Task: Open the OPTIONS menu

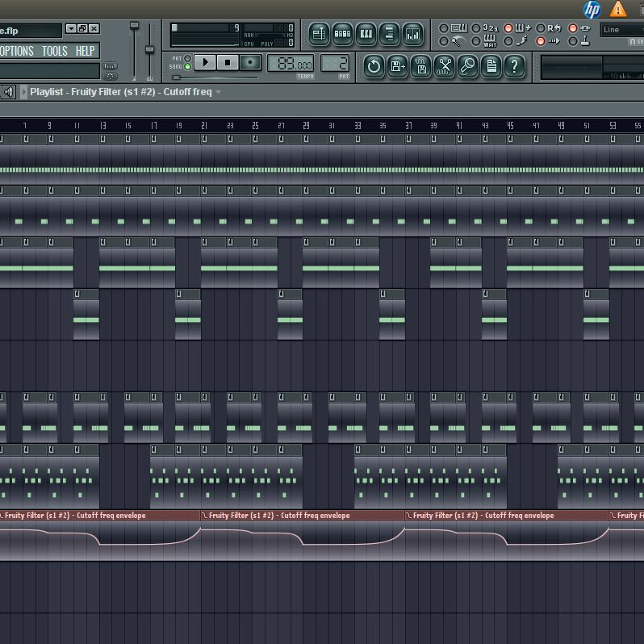Action: (x=16, y=51)
